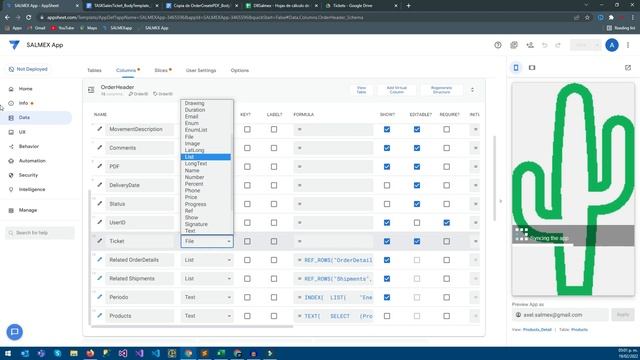Check Label for Ticket row
The height and width of the screenshot is (360, 640).
pyautogui.click(x=274, y=241)
